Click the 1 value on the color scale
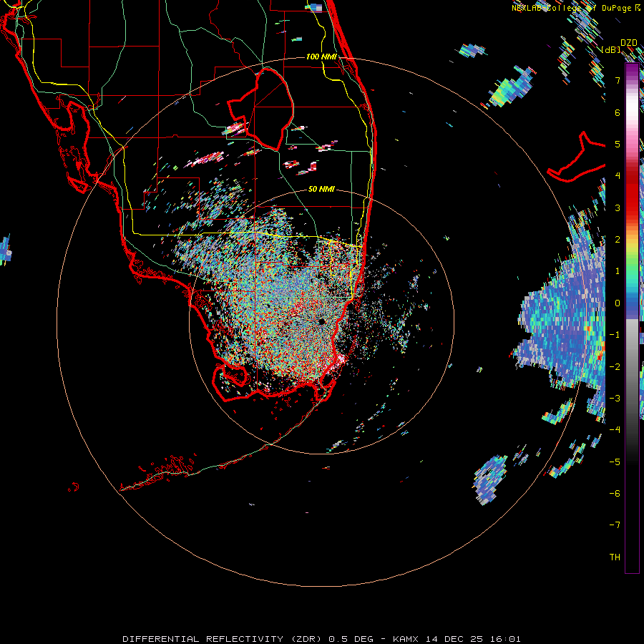The width and height of the screenshot is (644, 644). coord(618,271)
